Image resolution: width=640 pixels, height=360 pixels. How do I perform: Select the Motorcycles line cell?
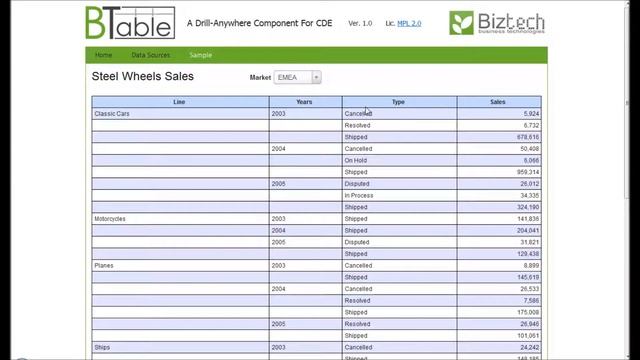coord(180,219)
